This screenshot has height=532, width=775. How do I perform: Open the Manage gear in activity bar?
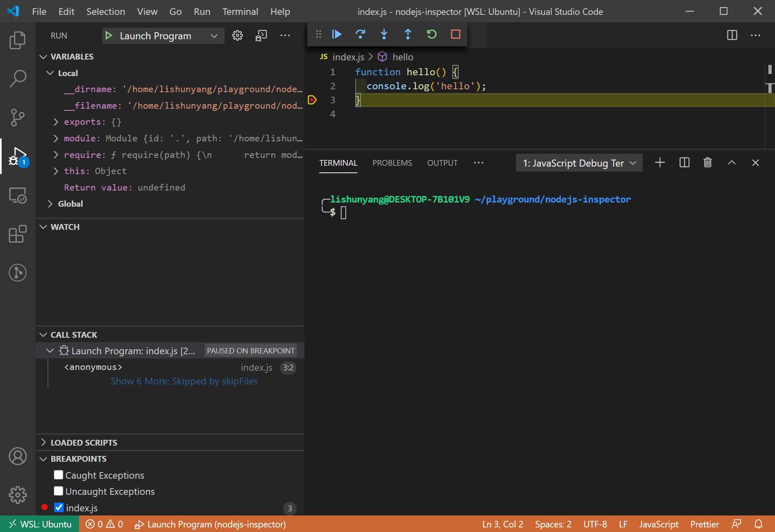click(x=17, y=495)
